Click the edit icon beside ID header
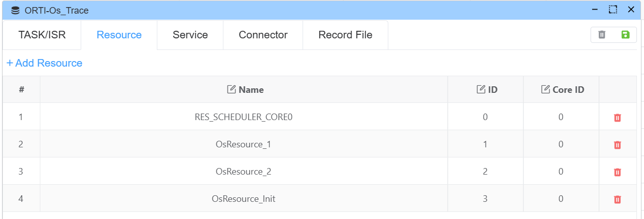Image resolution: width=644 pixels, height=219 pixels. click(481, 89)
